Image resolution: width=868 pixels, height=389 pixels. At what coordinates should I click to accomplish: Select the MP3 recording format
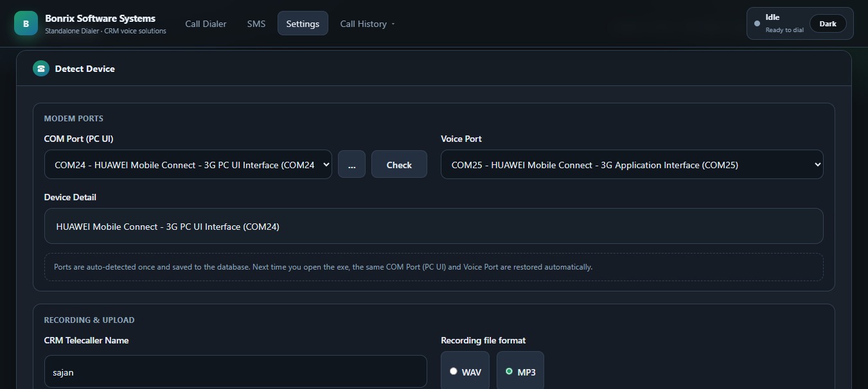click(x=520, y=372)
